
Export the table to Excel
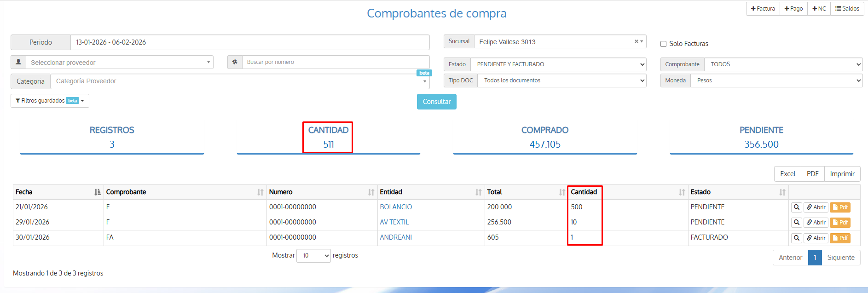coord(787,174)
